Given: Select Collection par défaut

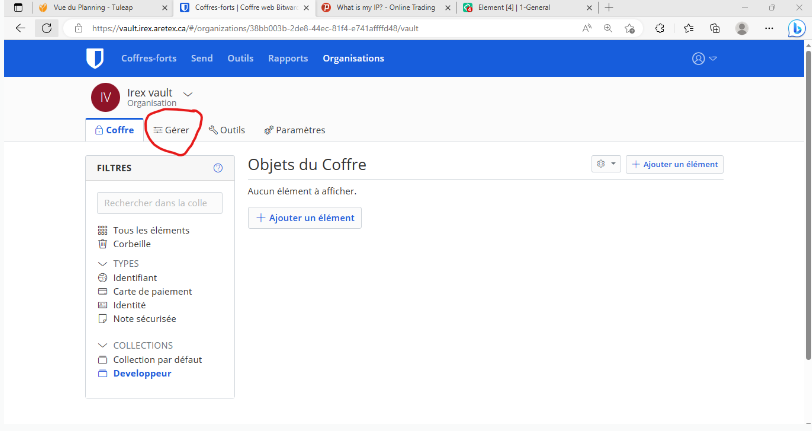Looking at the screenshot, I should click(x=150, y=360).
